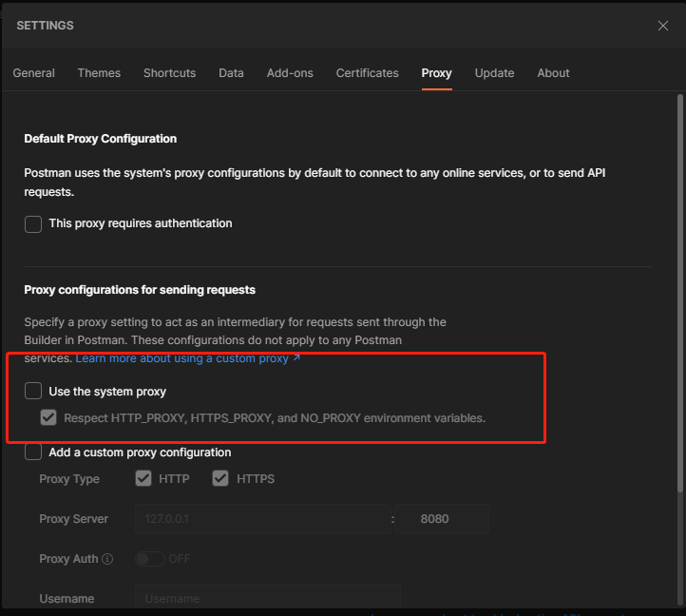Enable 'Add a custom proxy configuration'
The width and height of the screenshot is (686, 616).
(33, 452)
